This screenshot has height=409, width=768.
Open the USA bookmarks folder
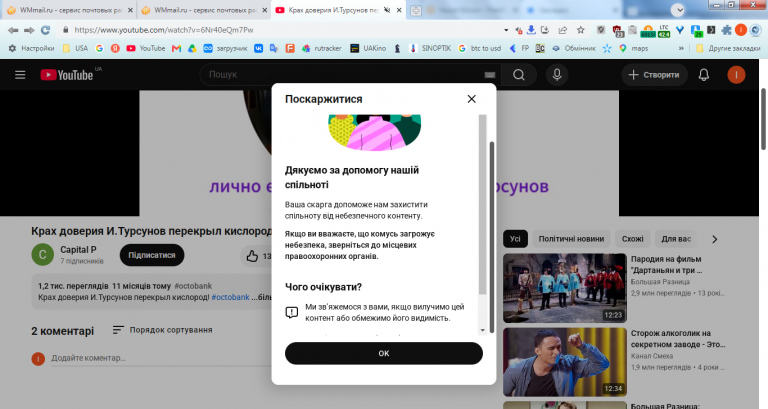pos(75,48)
